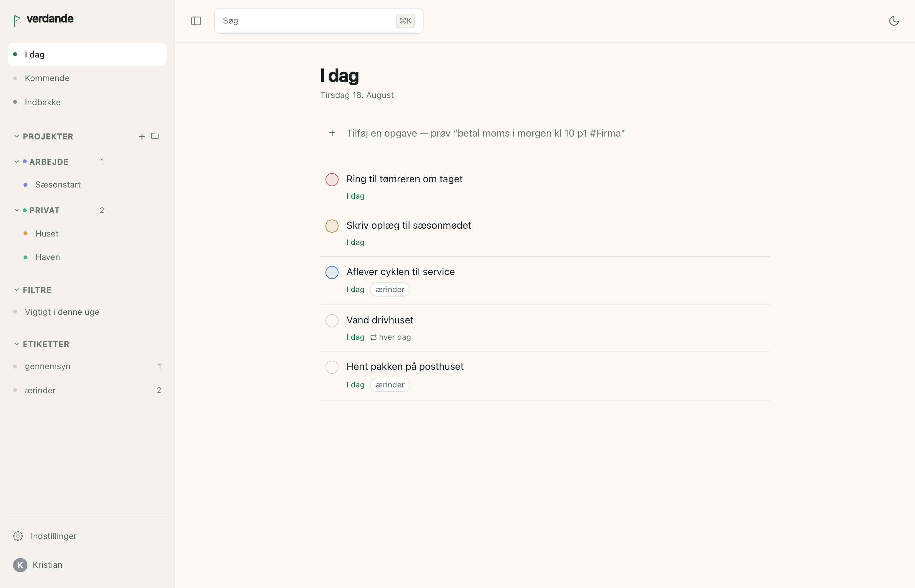Click the new folder icon in Projekter
This screenshot has height=588, width=915.
point(155,136)
